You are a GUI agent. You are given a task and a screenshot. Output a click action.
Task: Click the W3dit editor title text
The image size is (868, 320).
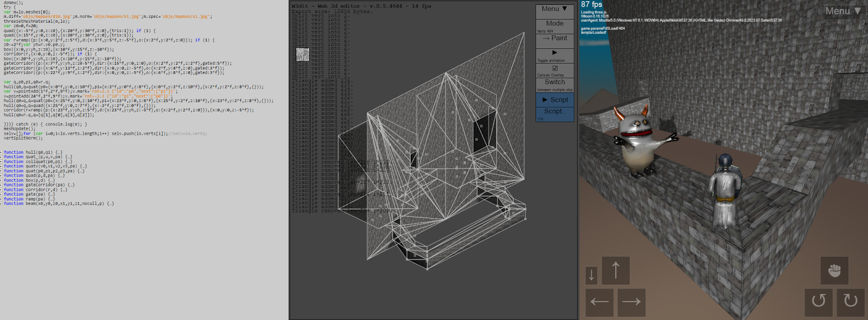pyautogui.click(x=361, y=6)
